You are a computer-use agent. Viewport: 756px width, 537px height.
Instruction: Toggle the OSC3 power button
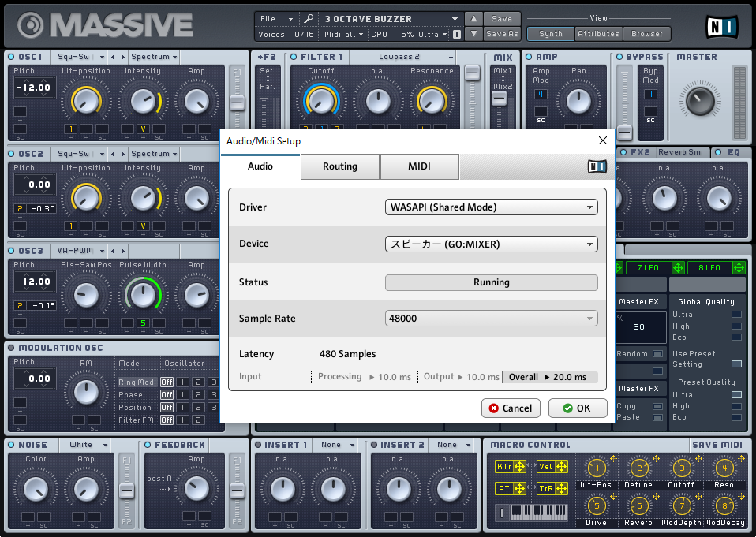11,251
